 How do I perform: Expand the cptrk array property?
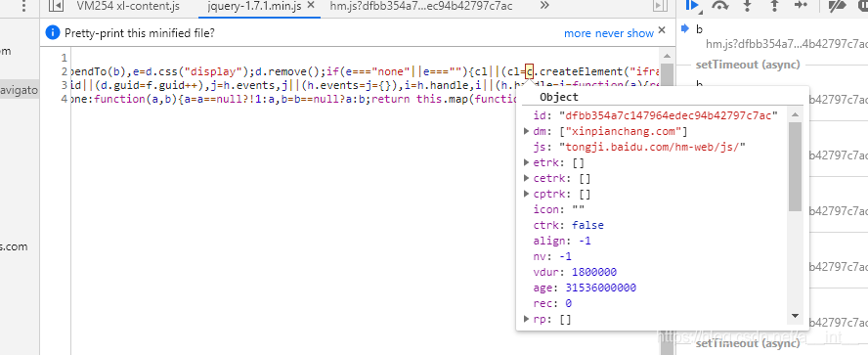coord(526,194)
